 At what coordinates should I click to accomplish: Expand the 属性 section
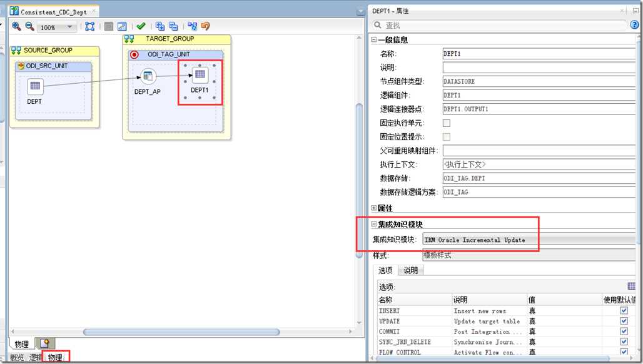click(x=373, y=208)
